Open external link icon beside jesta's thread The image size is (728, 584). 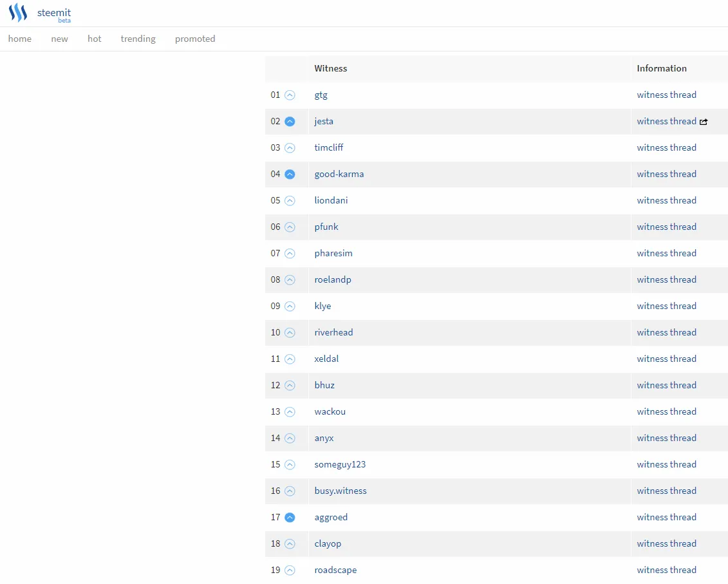pos(704,122)
